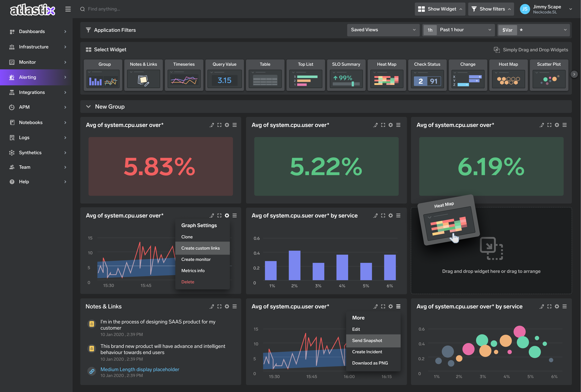Toggle the Show filters button
This screenshot has width=581, height=392.
[x=491, y=9]
